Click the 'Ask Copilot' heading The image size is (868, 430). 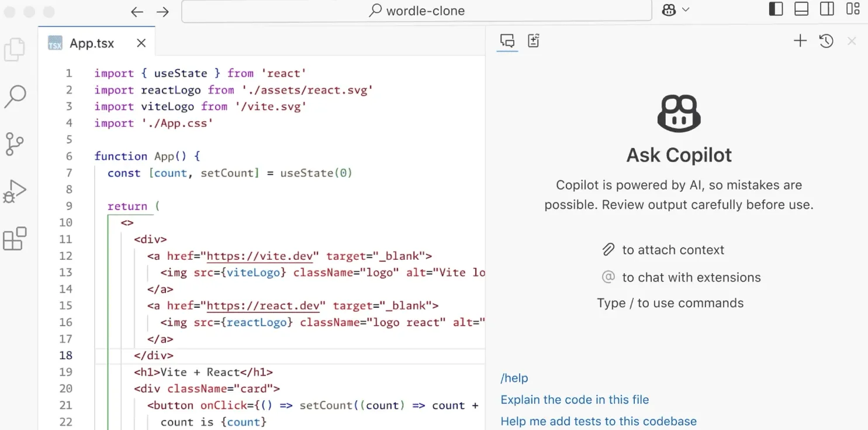679,155
